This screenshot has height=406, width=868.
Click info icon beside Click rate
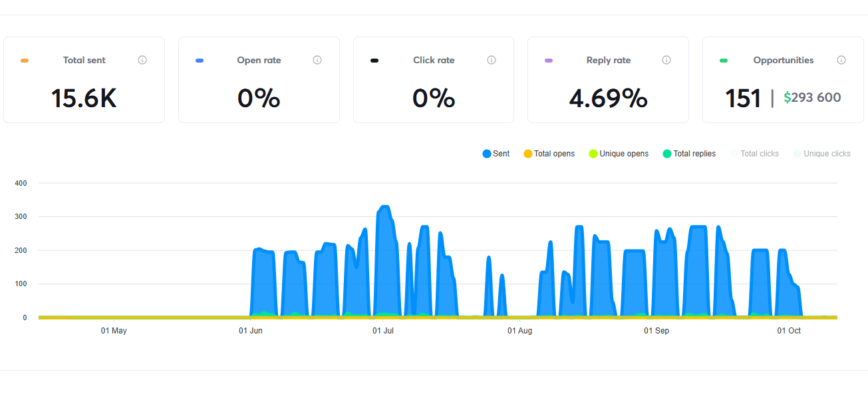coord(492,60)
